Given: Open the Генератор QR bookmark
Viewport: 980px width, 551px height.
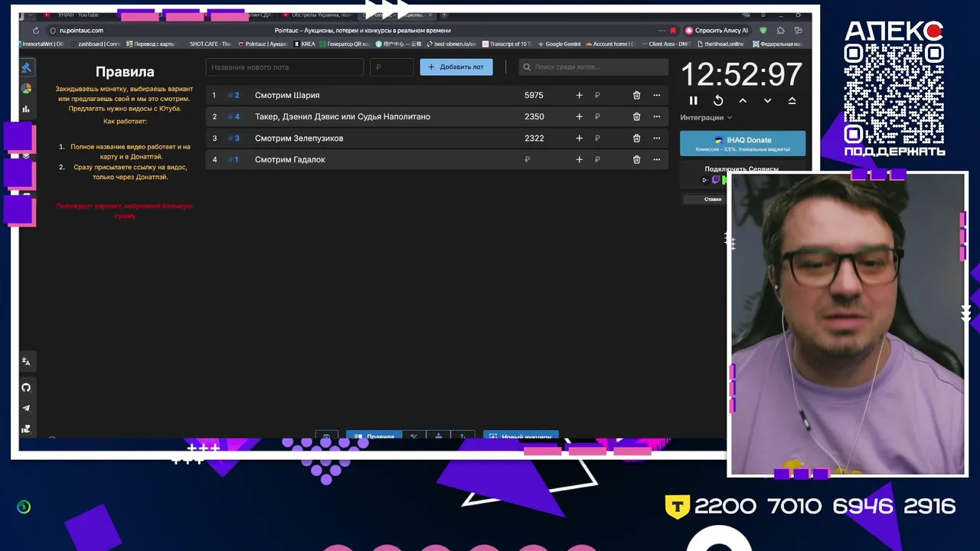Looking at the screenshot, I should [345, 44].
